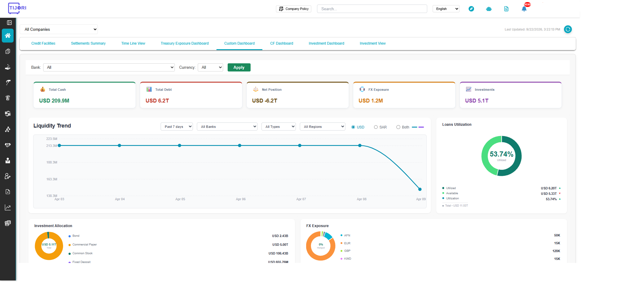644x307 pixels.
Task: Click the EUR legend entry in FX Exposure
Action: point(346,243)
